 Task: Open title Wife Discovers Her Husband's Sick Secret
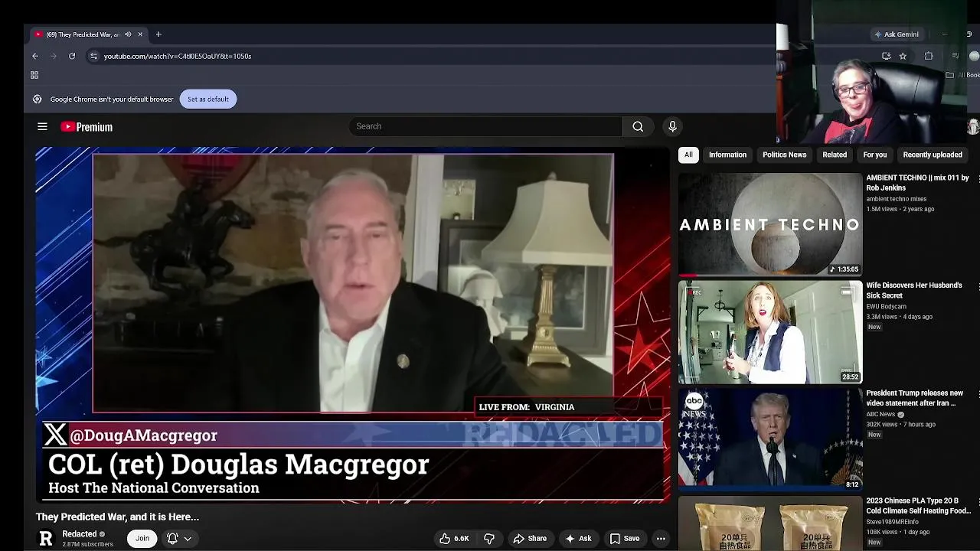[x=914, y=291]
